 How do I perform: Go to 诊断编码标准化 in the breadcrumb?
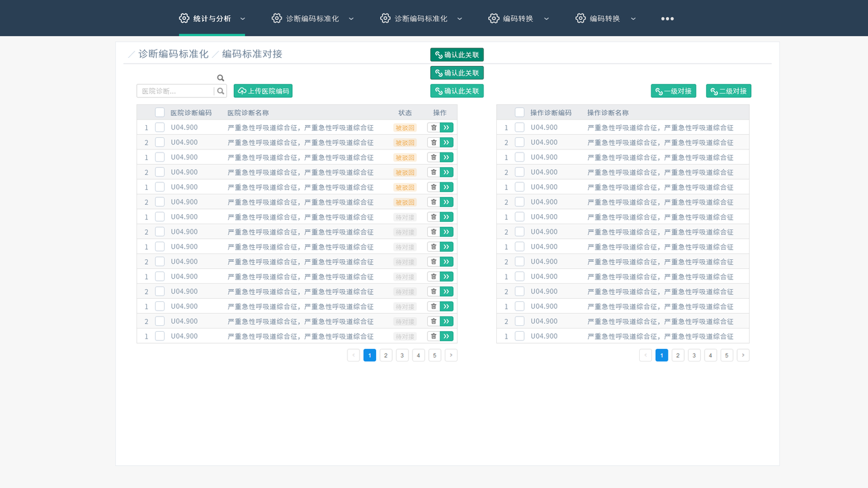[173, 54]
